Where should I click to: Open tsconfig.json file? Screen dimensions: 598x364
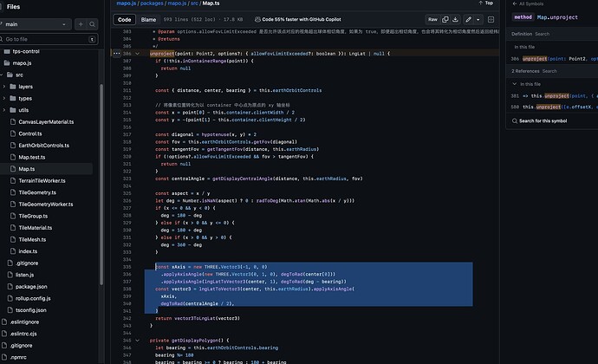point(31,310)
